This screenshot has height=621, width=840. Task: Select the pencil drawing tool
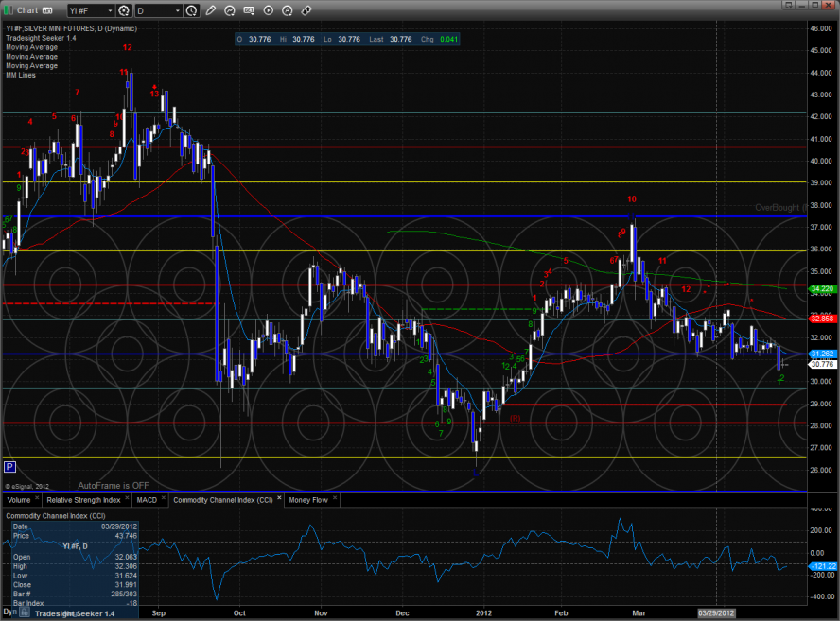(213, 10)
